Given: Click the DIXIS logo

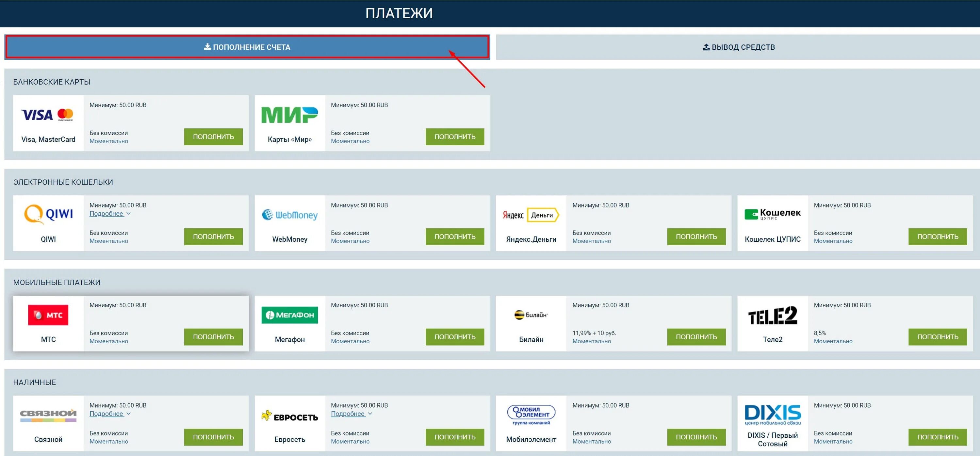Looking at the screenshot, I should click(x=772, y=415).
